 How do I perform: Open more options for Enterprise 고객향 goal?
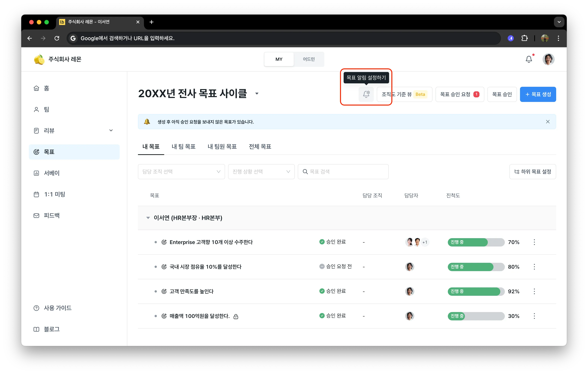click(x=534, y=242)
